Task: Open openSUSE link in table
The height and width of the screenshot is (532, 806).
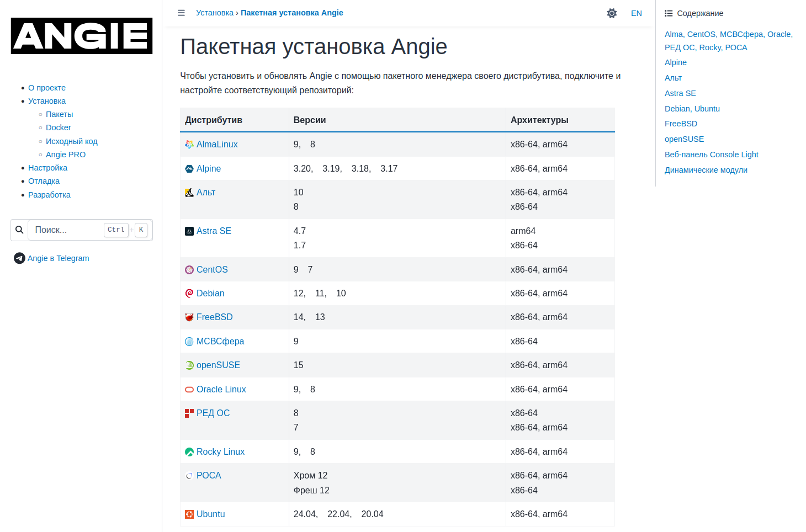Action: pos(218,365)
